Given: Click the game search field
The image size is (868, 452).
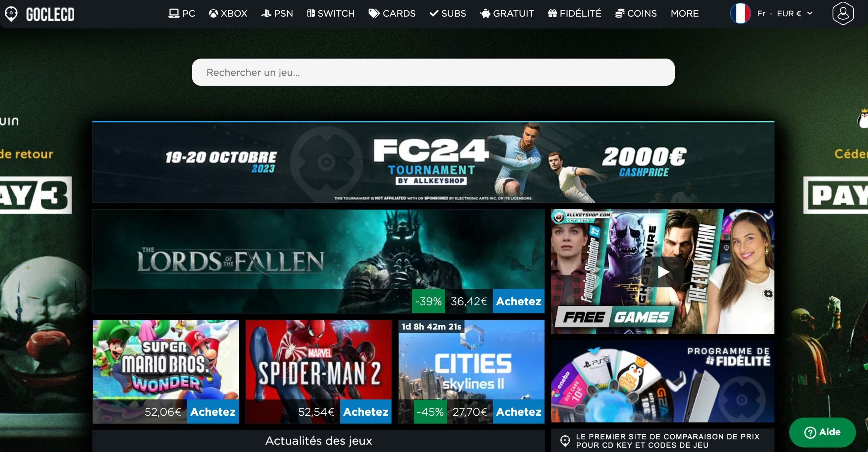Looking at the screenshot, I should pyautogui.click(x=433, y=72).
